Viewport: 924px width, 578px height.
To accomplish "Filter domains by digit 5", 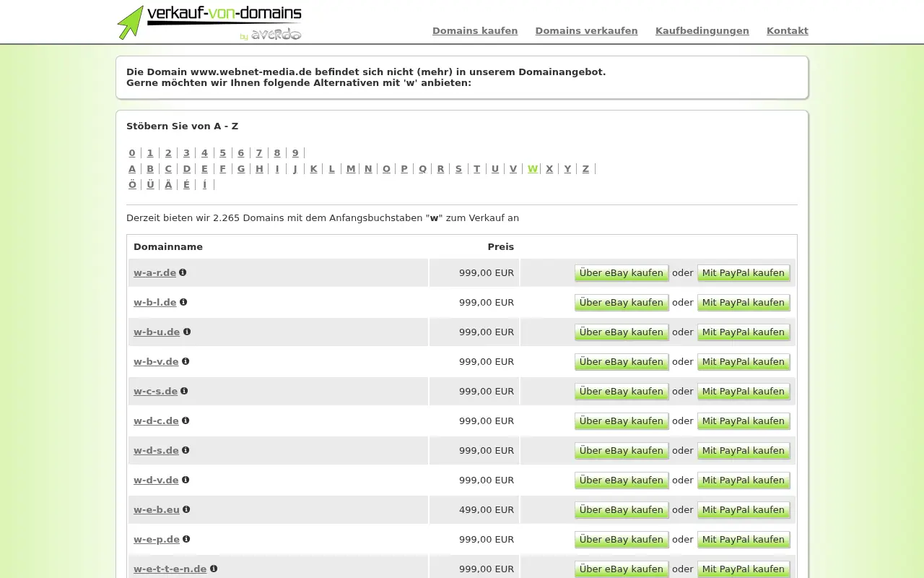I will [x=223, y=152].
